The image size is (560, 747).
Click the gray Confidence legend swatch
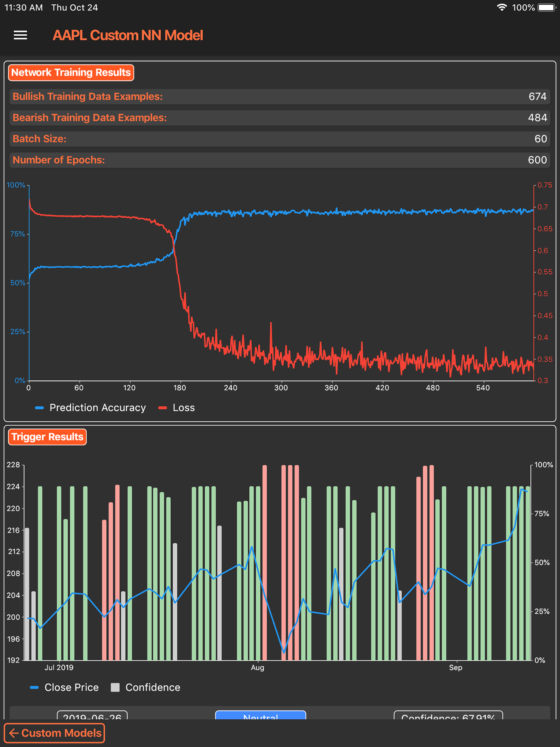point(115,687)
